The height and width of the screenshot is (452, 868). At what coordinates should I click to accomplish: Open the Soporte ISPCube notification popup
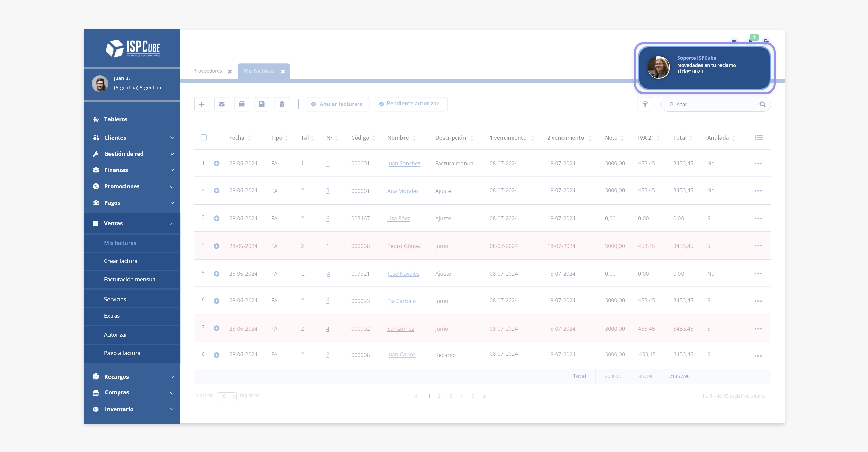[705, 68]
